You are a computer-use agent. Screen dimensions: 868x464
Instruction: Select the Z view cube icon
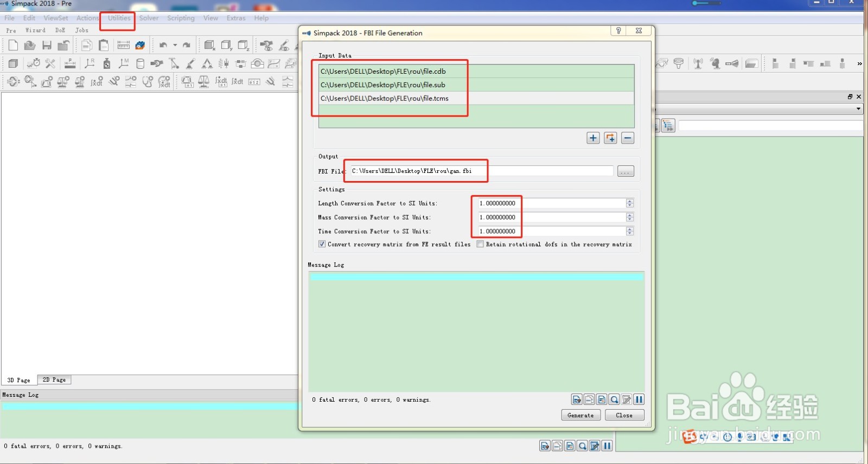click(244, 45)
